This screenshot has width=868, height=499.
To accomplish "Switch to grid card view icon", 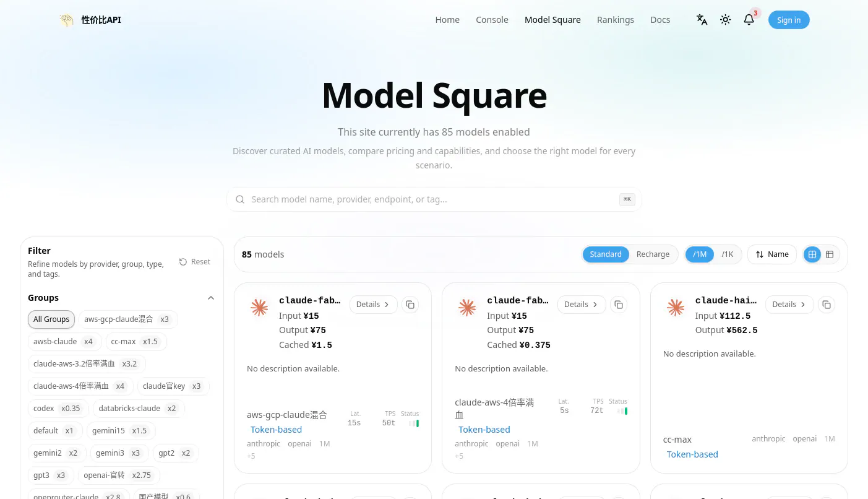I will (812, 254).
